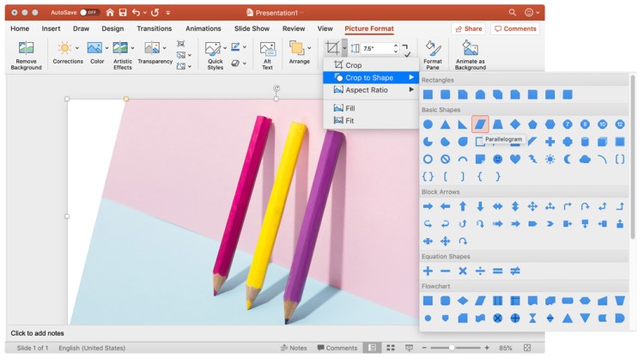Image resolution: width=644 pixels, height=359 pixels.
Task: Expand the Arrange dropdown arrow
Action: pyautogui.click(x=309, y=48)
